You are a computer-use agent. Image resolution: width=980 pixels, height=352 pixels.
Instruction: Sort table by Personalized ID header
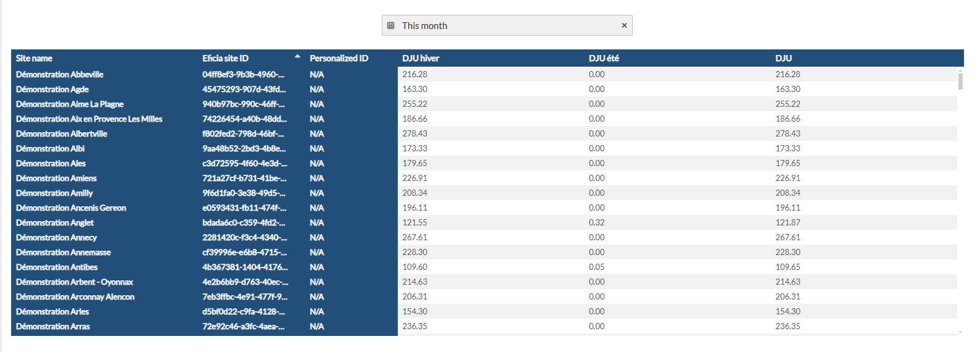[339, 59]
